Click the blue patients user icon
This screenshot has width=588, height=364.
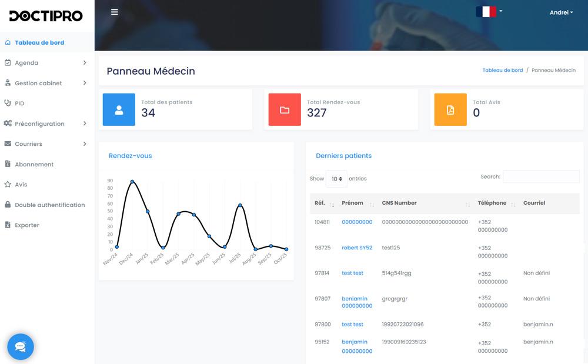119,109
